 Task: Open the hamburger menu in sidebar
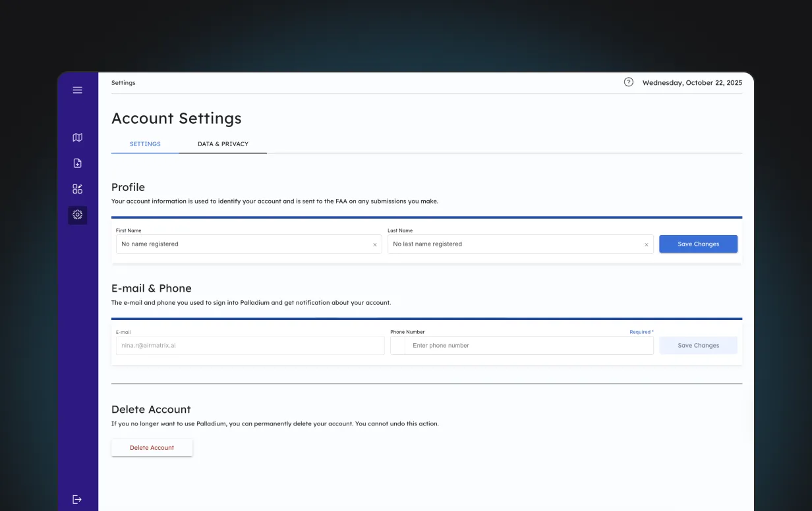click(78, 90)
